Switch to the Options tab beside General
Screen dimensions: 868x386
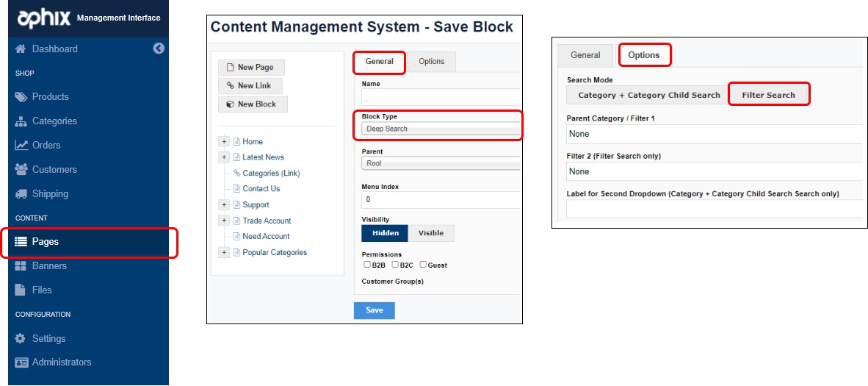click(x=431, y=62)
